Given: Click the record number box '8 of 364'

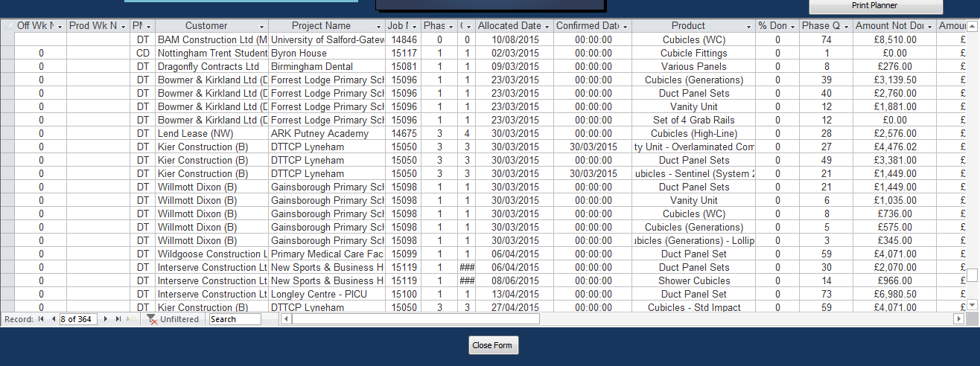Looking at the screenshot, I should click(78, 319).
